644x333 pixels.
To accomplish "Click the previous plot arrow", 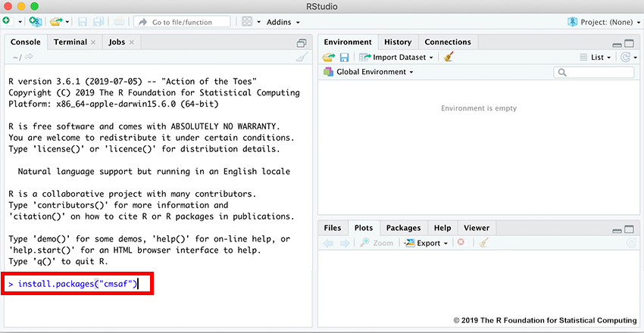I will pos(328,243).
